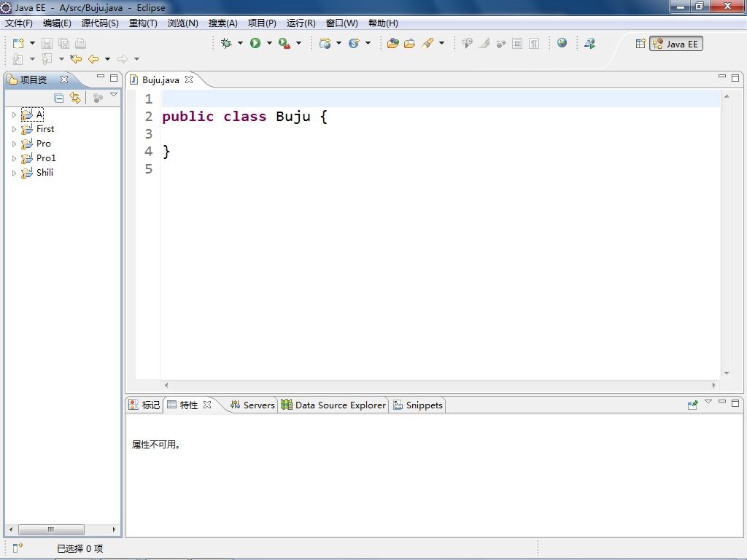
Task: Click the editor horizontal scrollbar right arrow
Action: (x=713, y=385)
